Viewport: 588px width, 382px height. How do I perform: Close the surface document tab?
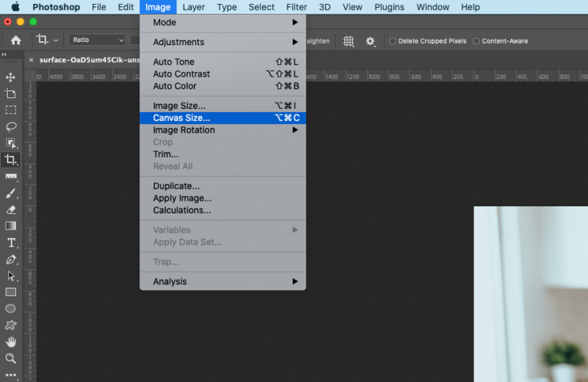pos(31,60)
